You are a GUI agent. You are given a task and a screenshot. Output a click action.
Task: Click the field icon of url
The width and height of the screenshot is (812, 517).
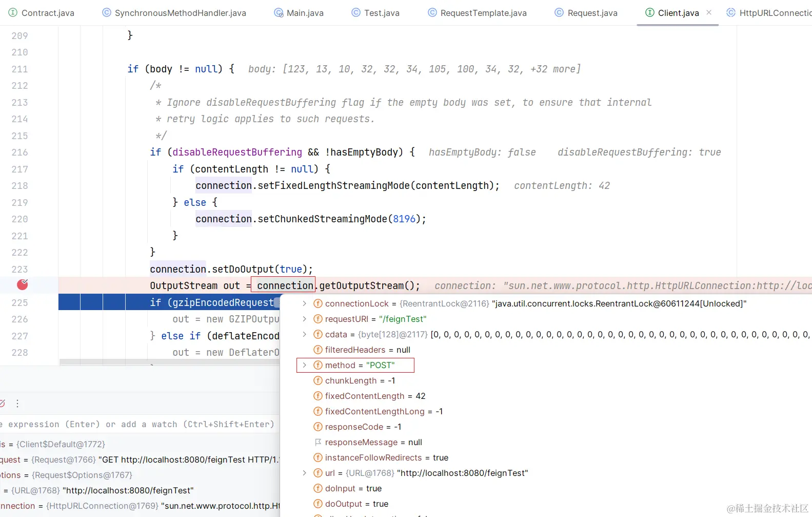tap(318, 473)
